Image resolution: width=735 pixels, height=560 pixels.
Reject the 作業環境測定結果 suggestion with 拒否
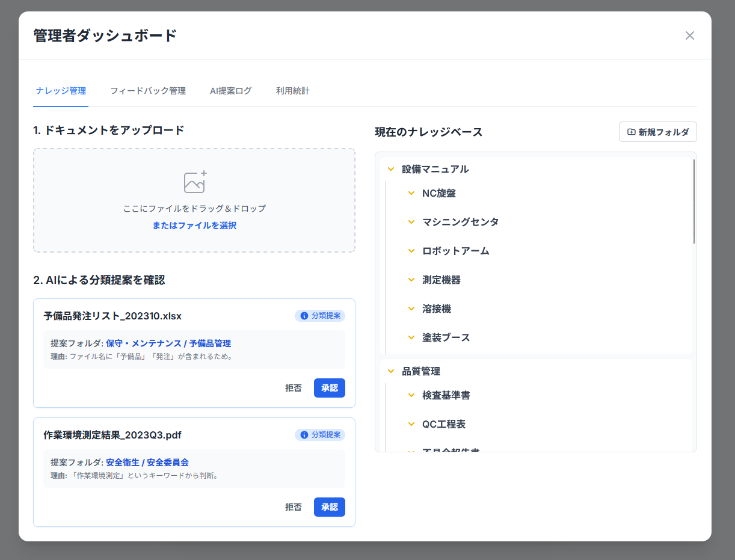click(294, 507)
